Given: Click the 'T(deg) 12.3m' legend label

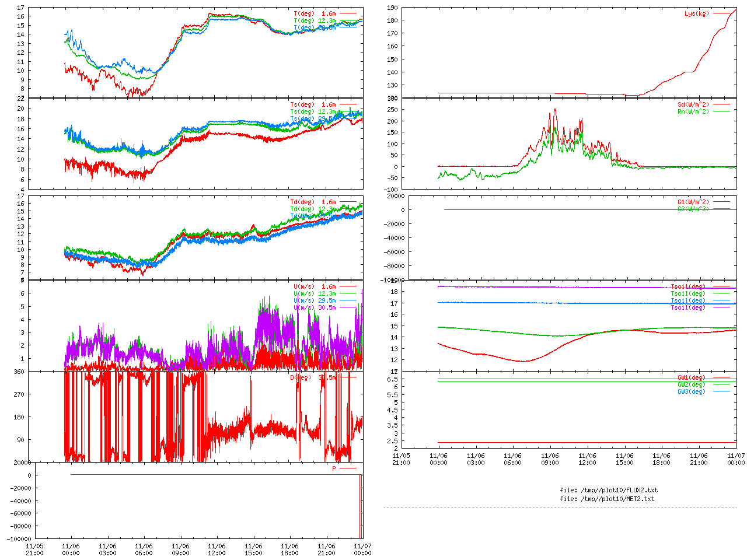Looking at the screenshot, I should point(315,20).
